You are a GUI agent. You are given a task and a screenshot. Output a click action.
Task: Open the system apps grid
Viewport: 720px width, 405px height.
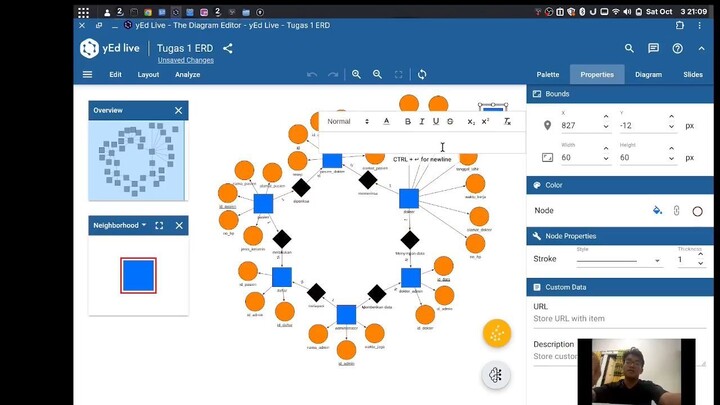83,12
